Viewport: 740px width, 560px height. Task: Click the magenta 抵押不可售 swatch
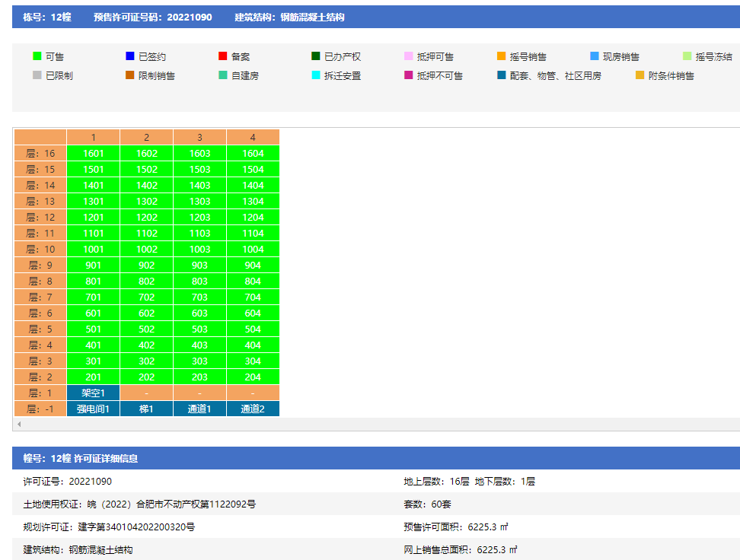click(409, 75)
